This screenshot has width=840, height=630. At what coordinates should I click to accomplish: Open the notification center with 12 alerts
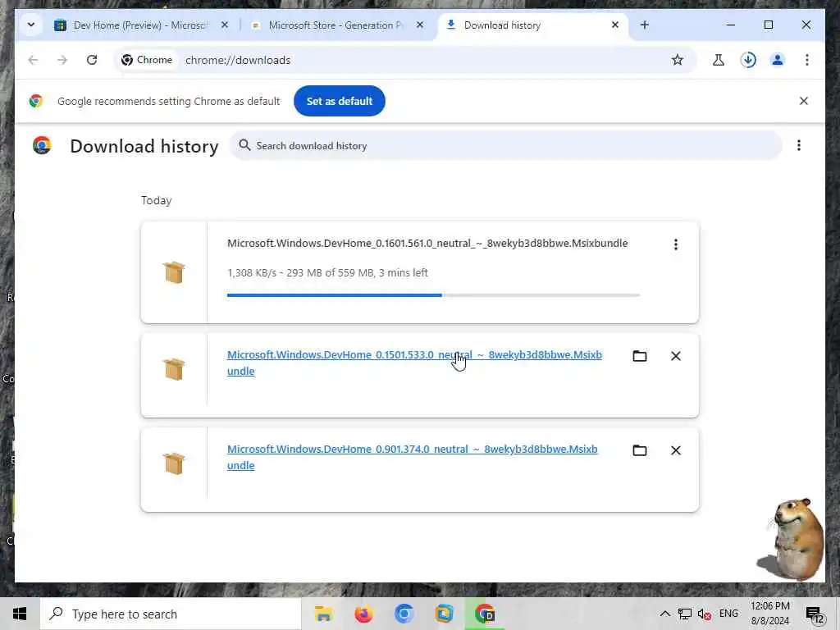(x=815, y=614)
